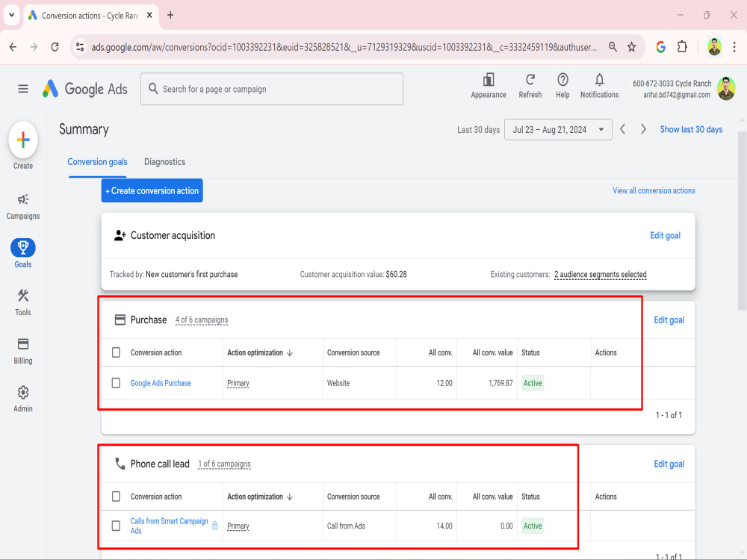Open Primary setting for Calls from Smart Campaign
747x560 pixels.
(238, 526)
